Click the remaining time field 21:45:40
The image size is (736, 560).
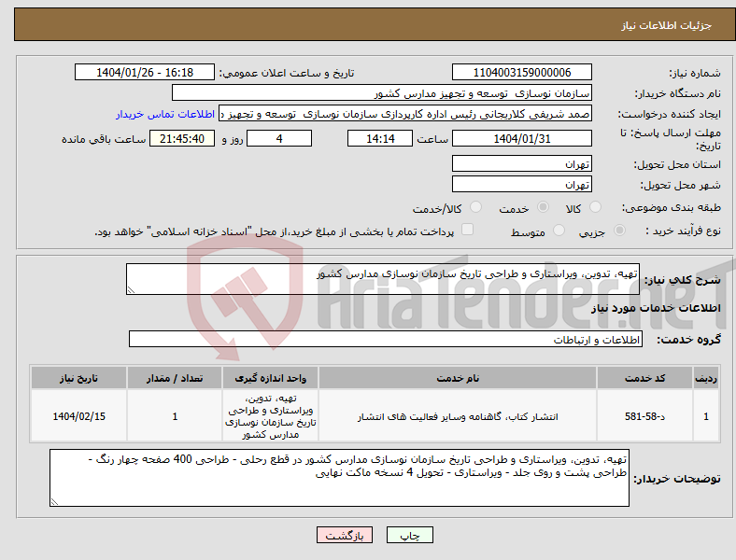coord(182,138)
